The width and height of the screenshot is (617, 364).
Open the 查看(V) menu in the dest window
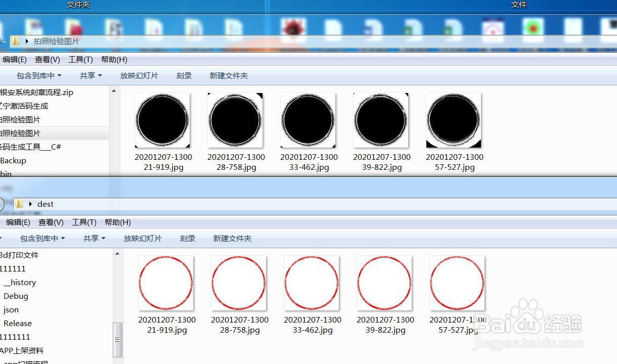(51, 222)
